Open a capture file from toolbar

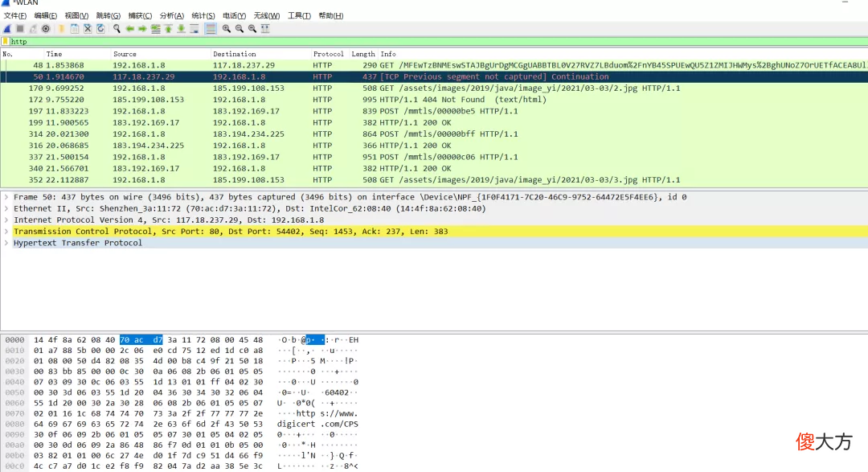61,29
